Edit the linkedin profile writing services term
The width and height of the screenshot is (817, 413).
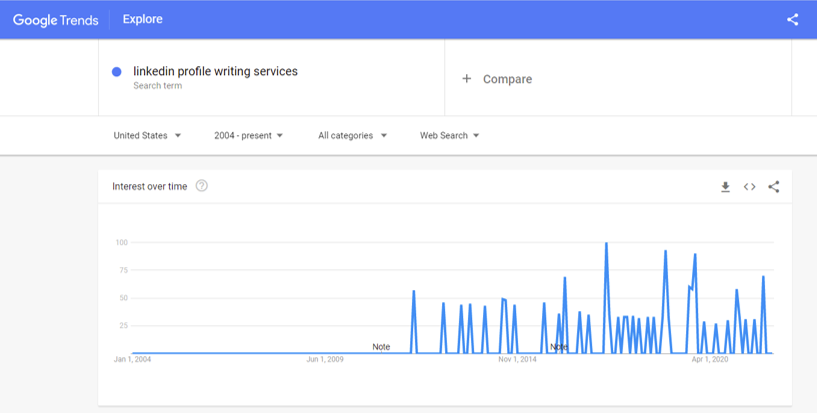tap(215, 71)
